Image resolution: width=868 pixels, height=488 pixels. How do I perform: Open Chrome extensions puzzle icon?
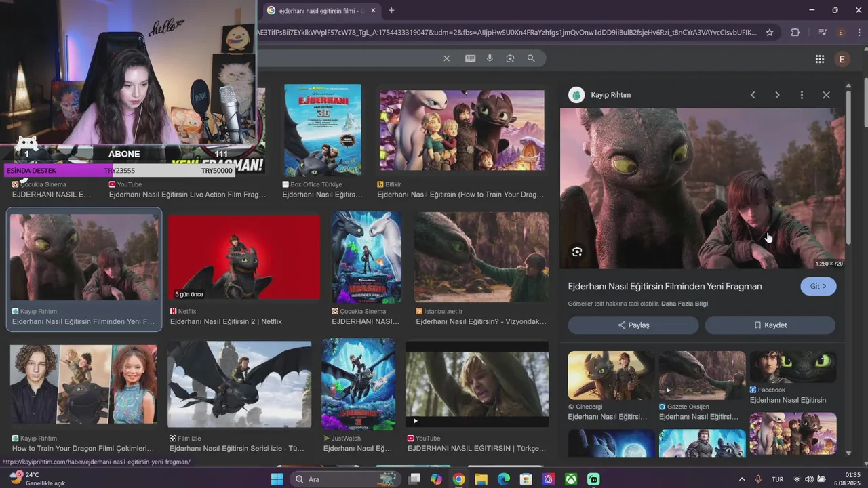795,32
